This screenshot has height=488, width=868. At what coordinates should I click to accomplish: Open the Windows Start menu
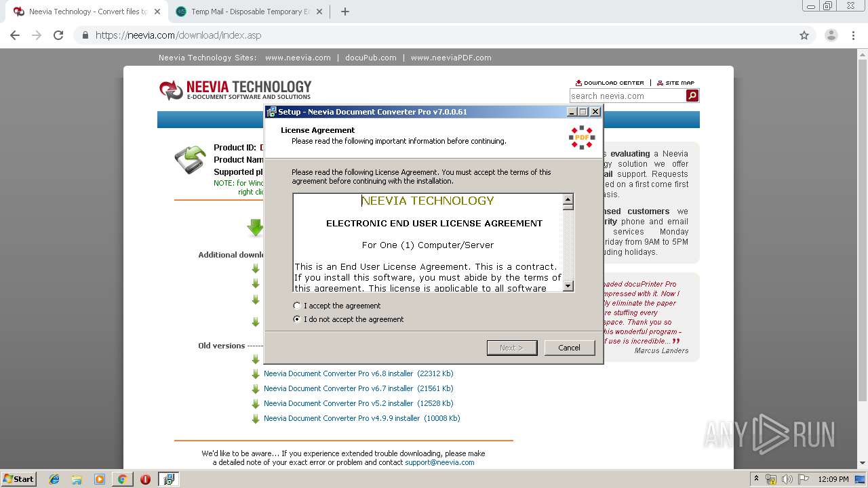tap(18, 479)
